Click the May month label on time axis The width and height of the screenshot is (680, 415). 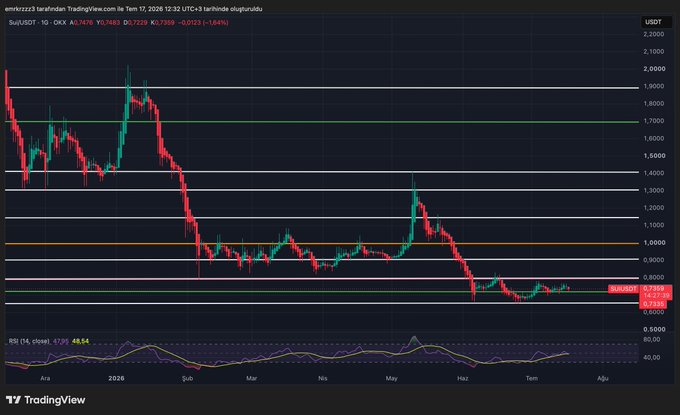(x=392, y=378)
